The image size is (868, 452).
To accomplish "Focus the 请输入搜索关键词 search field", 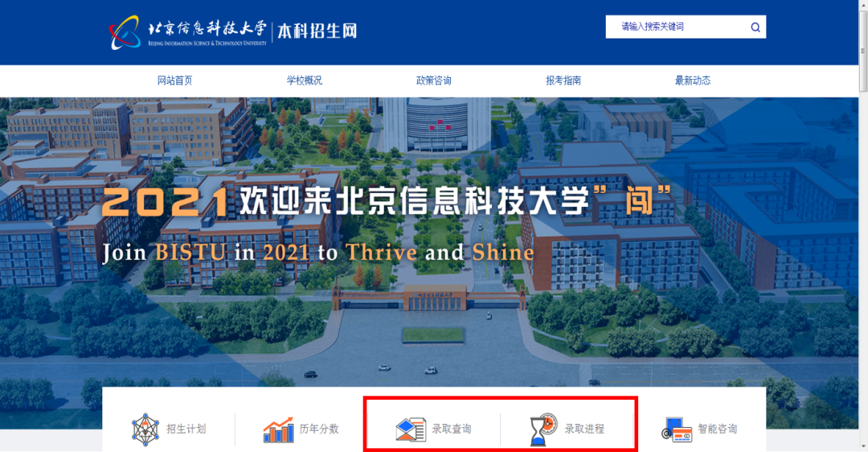I will pyautogui.click(x=678, y=27).
